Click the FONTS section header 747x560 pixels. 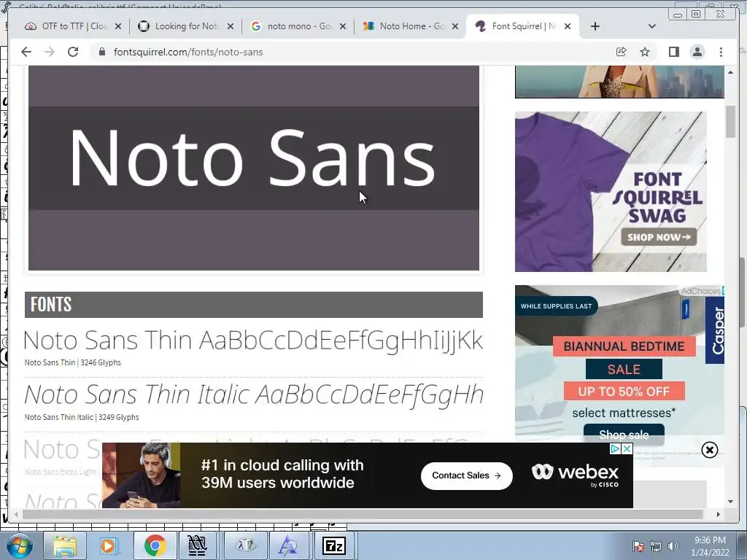[x=253, y=305]
